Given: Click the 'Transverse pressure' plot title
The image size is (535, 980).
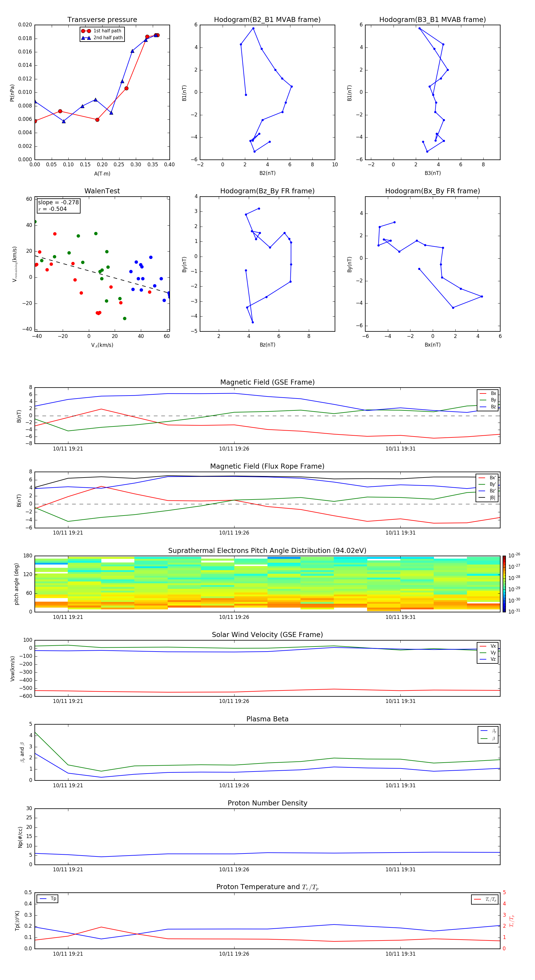Looking at the screenshot, I should pos(102,20).
